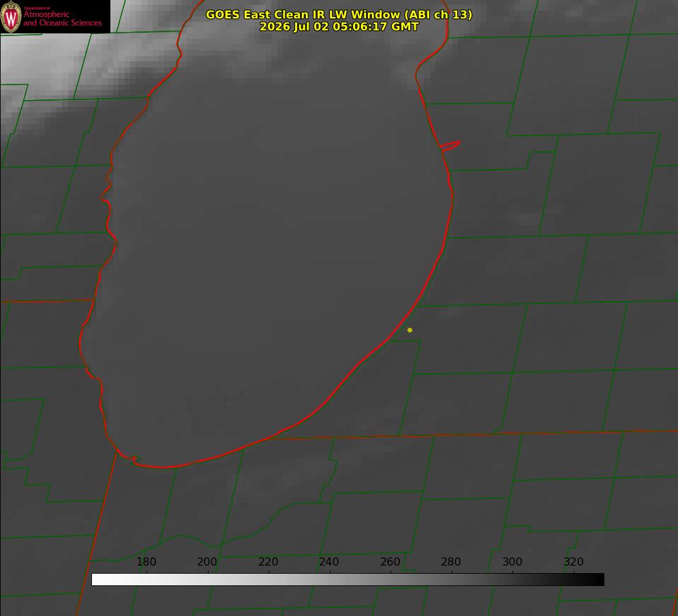
Task: Click the diagonal red state border below the lake
Action: click(97, 533)
